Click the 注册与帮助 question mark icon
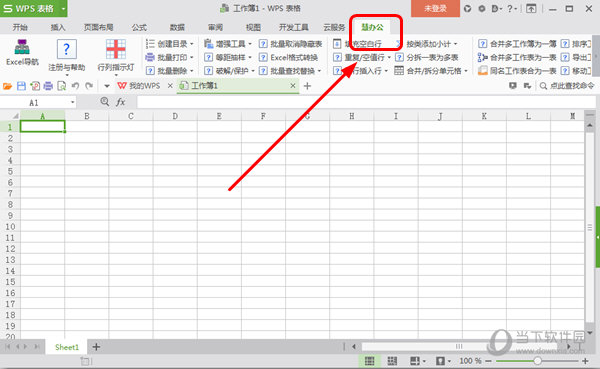This screenshot has height=369, width=600. coord(66,49)
